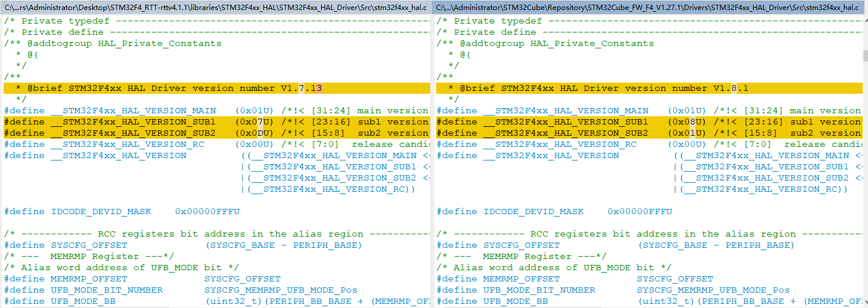This screenshot has height=308, width=868.
Task: Click the UFB_MODE_BB define in the STM32Cube_FW_F4 pane
Action: coord(648,302)
